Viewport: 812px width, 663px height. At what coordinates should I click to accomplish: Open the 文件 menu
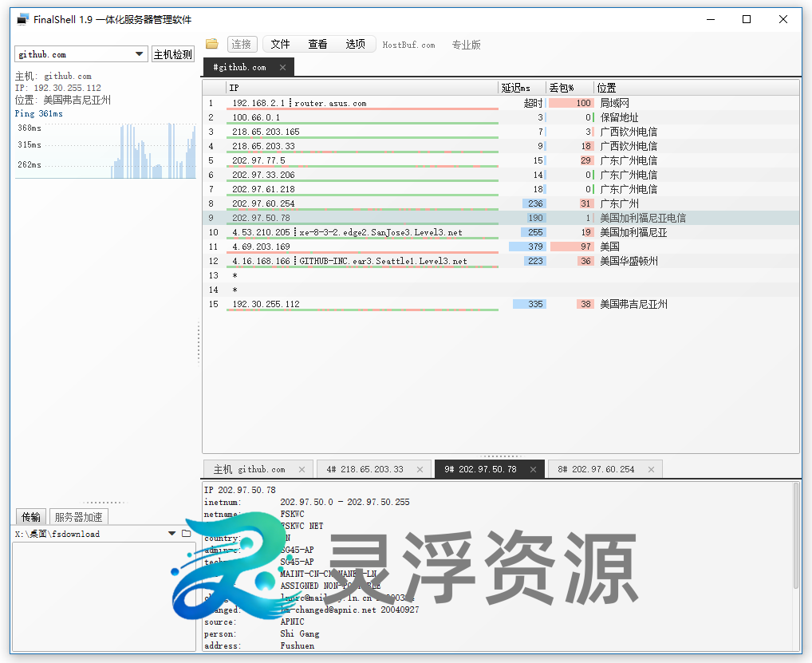280,45
